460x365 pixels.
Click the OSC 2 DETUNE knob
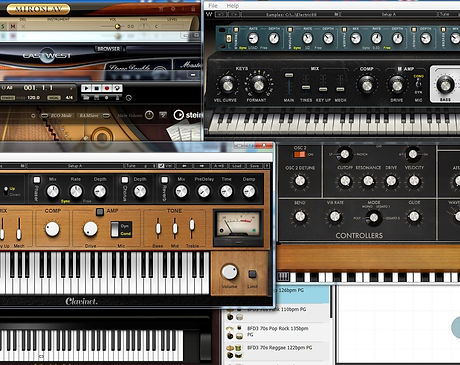pyautogui.click(x=300, y=181)
